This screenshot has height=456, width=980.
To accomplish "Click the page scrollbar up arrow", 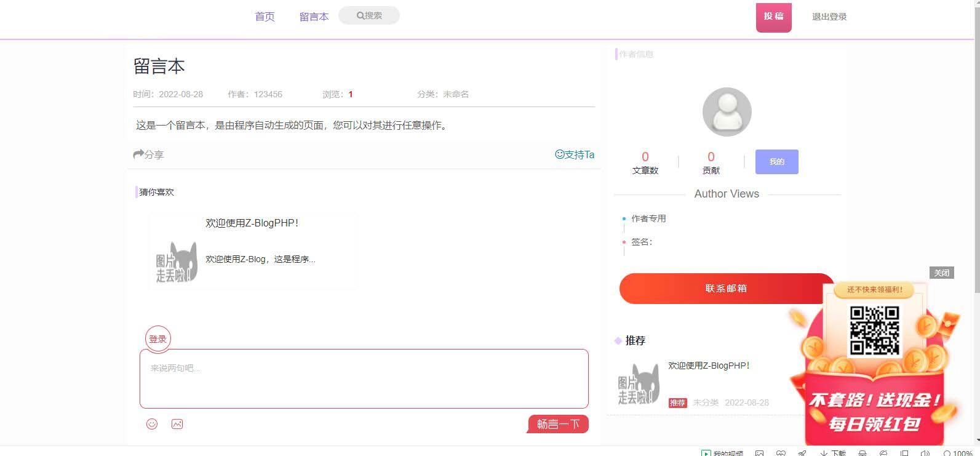I will tap(976, 4).
